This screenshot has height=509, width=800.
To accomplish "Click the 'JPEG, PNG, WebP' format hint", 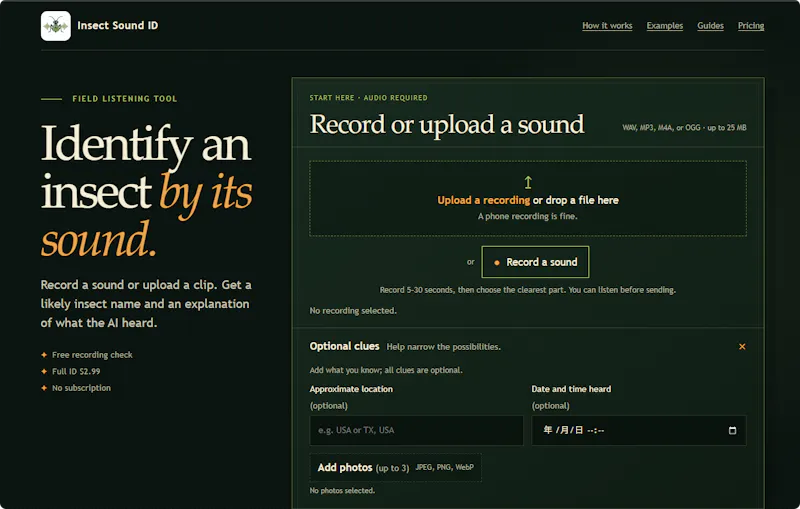I will click(x=444, y=467).
